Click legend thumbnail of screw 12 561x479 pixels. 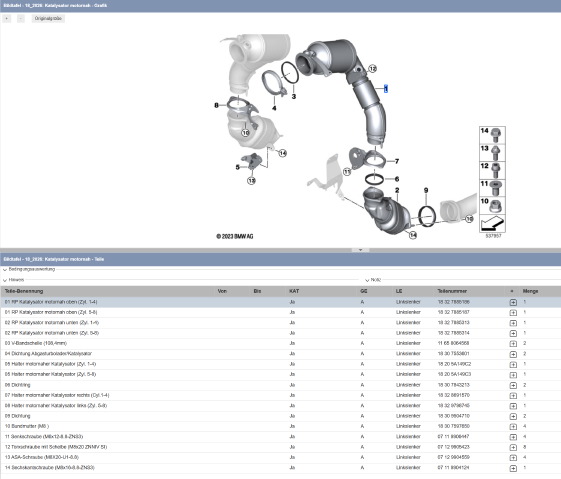tap(492, 170)
